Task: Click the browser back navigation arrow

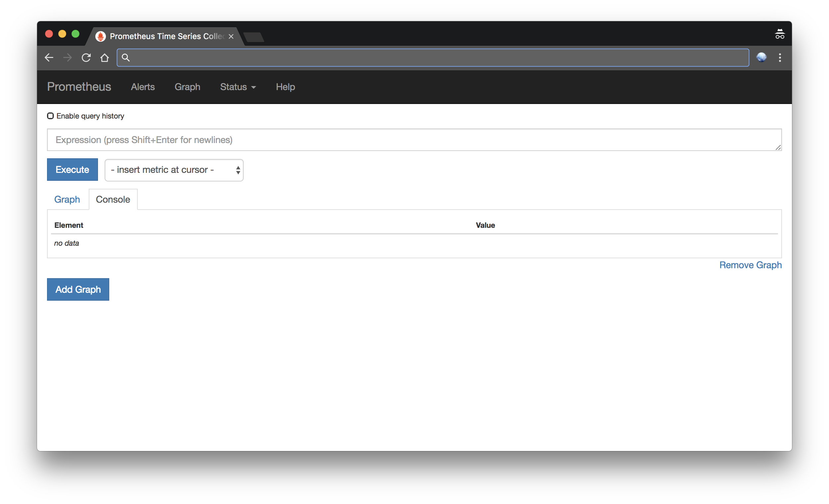Action: pos(49,58)
